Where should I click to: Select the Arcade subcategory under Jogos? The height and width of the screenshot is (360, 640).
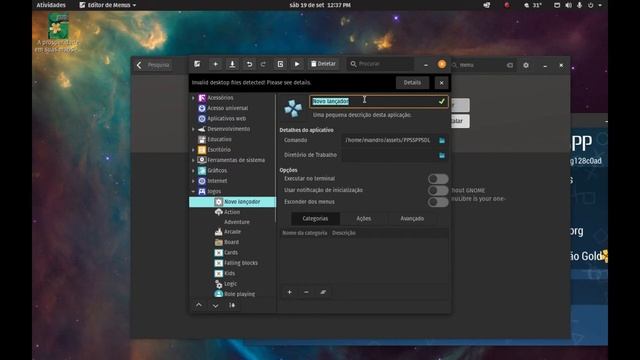pos(232,232)
